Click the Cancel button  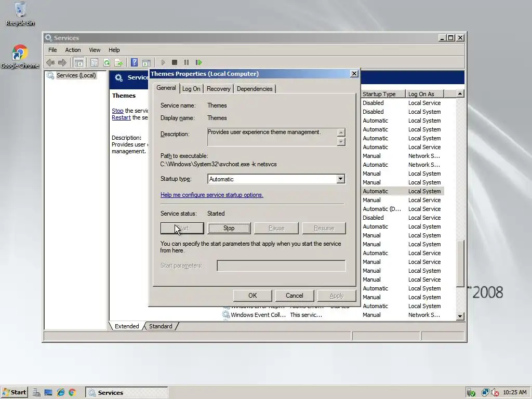point(295,296)
